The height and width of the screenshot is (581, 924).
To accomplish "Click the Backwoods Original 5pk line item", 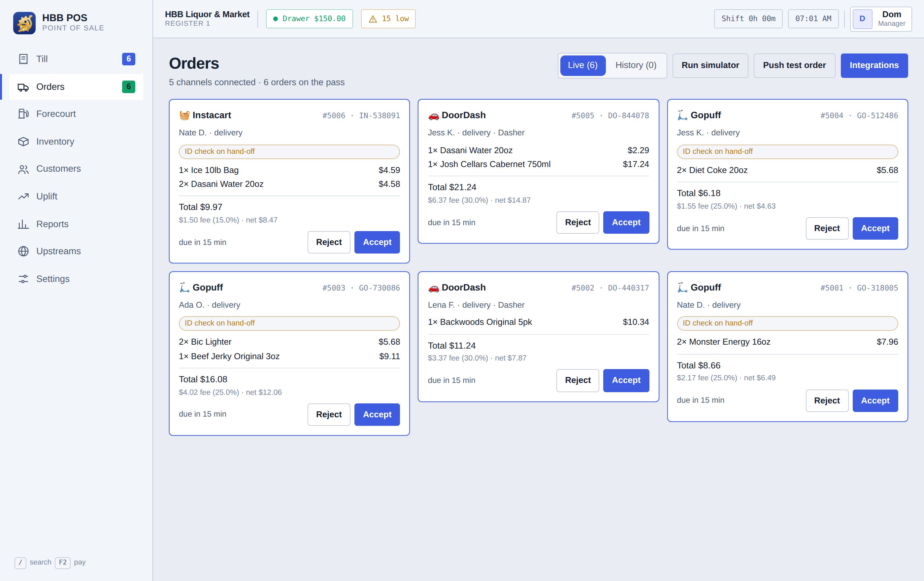I will (538, 322).
